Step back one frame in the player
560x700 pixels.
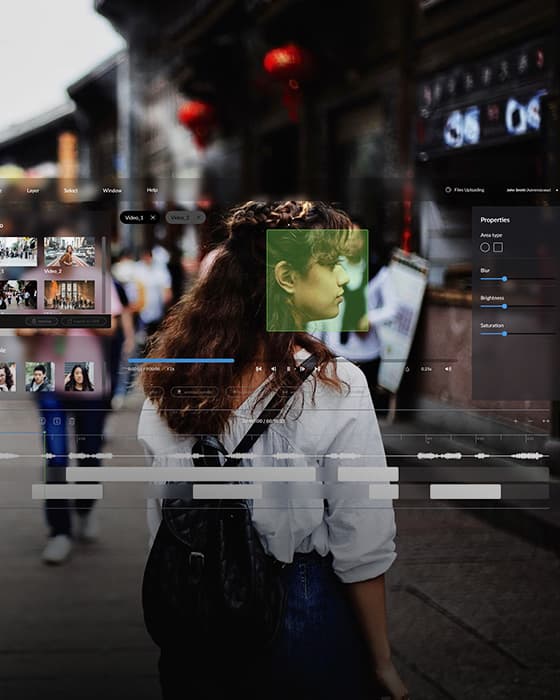click(273, 369)
